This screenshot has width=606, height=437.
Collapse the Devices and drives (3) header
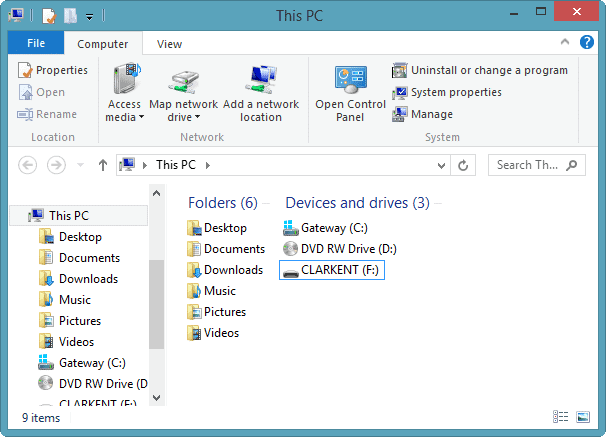357,203
